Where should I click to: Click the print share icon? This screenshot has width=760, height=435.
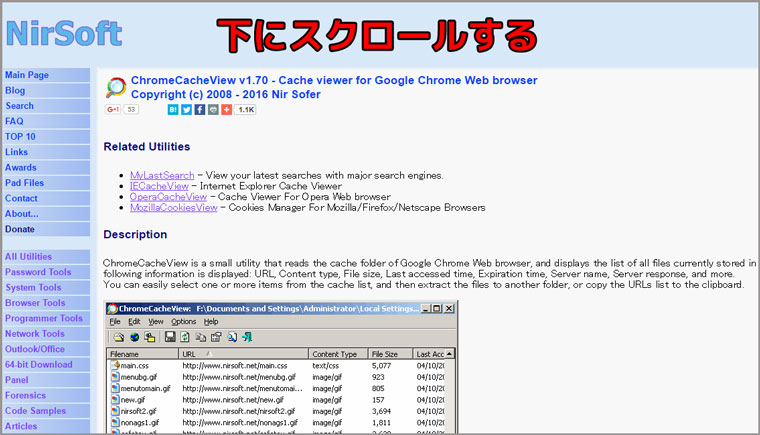pyautogui.click(x=213, y=109)
